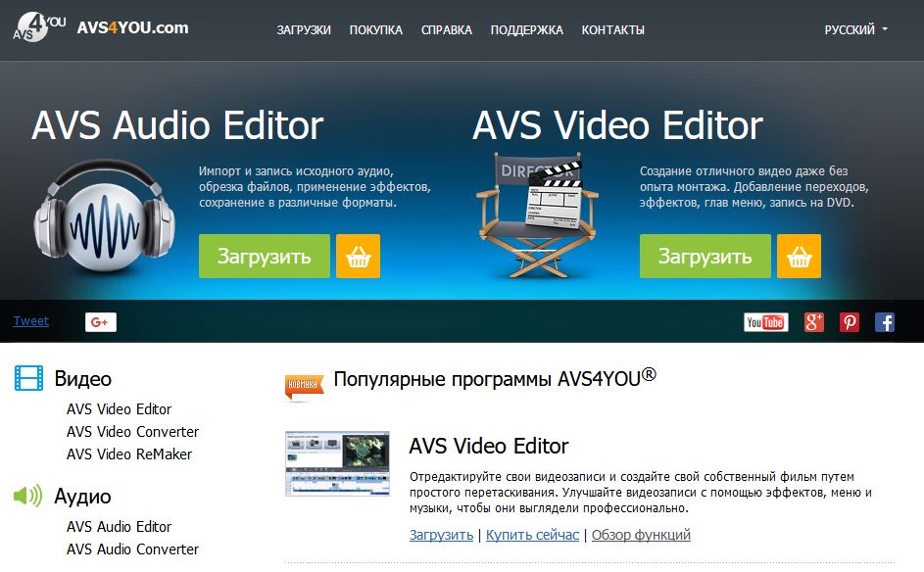Open the Google Plus red icon
Screen dimensions: 924x572
(813, 322)
